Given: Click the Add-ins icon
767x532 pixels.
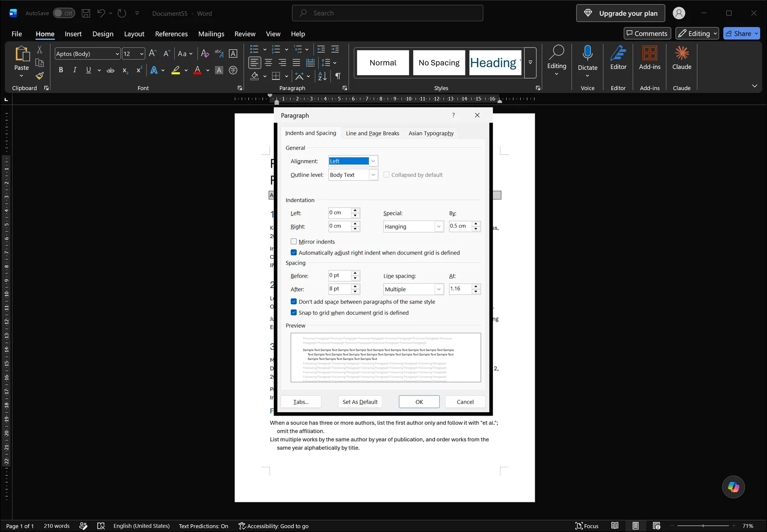Looking at the screenshot, I should (x=650, y=58).
